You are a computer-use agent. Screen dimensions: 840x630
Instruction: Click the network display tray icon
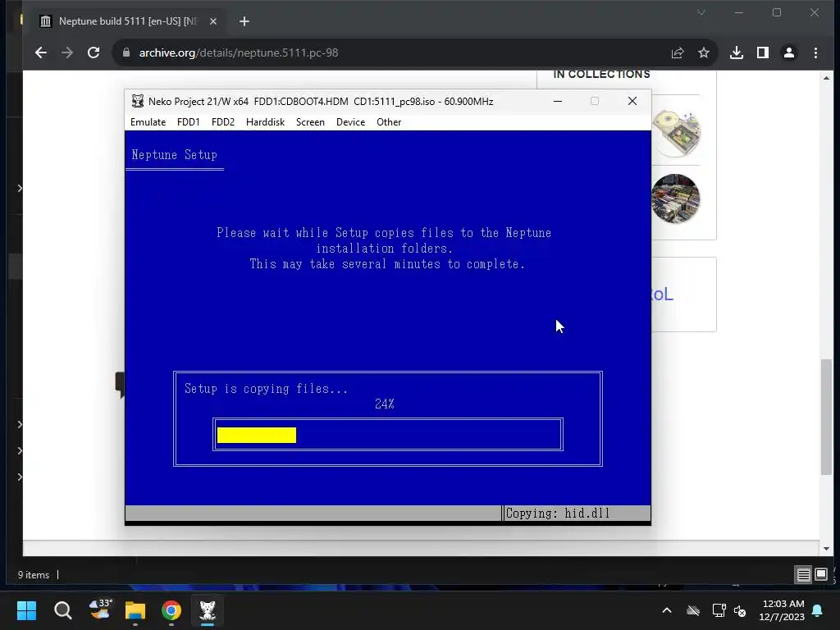[x=719, y=610]
